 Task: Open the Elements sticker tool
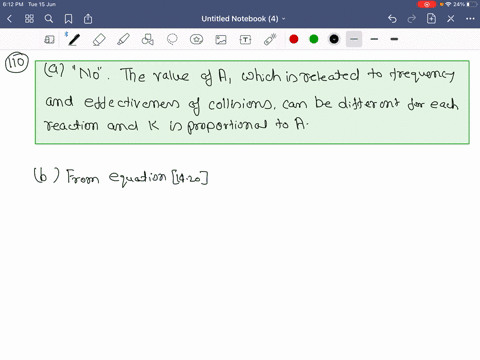pos(196,40)
